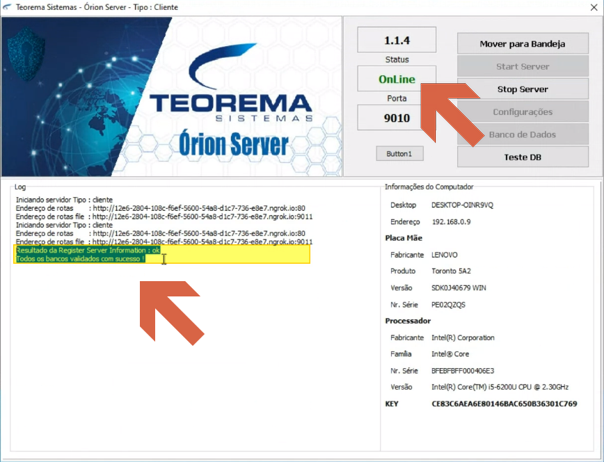Click the Placa Mãe section heading
The height and width of the screenshot is (462, 604).
(404, 238)
